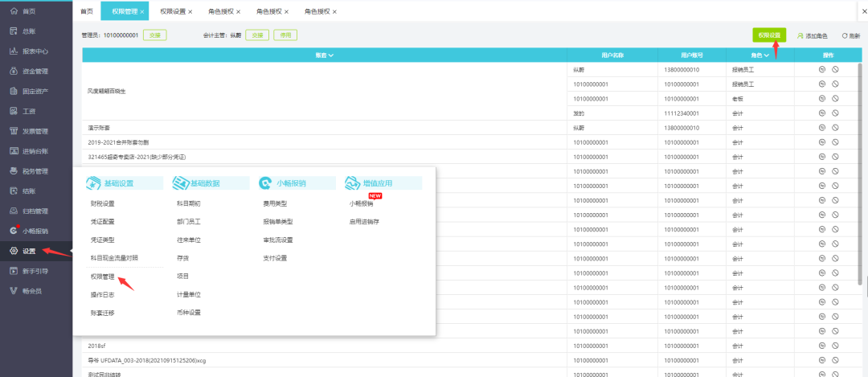Screen dimensions: 868x377
Task: Open 总账 from the sidebar
Action: tap(28, 31)
